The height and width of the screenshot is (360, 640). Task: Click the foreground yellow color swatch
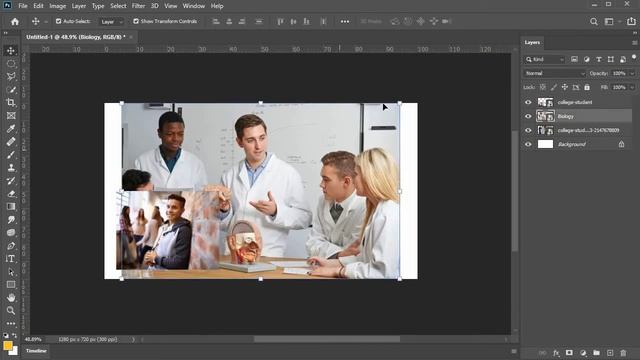point(7,346)
